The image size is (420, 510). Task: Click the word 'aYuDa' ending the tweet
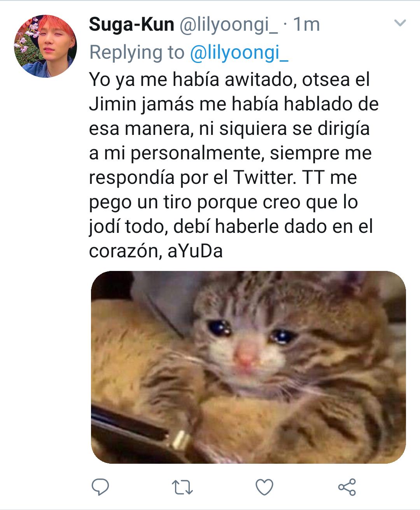tap(195, 251)
